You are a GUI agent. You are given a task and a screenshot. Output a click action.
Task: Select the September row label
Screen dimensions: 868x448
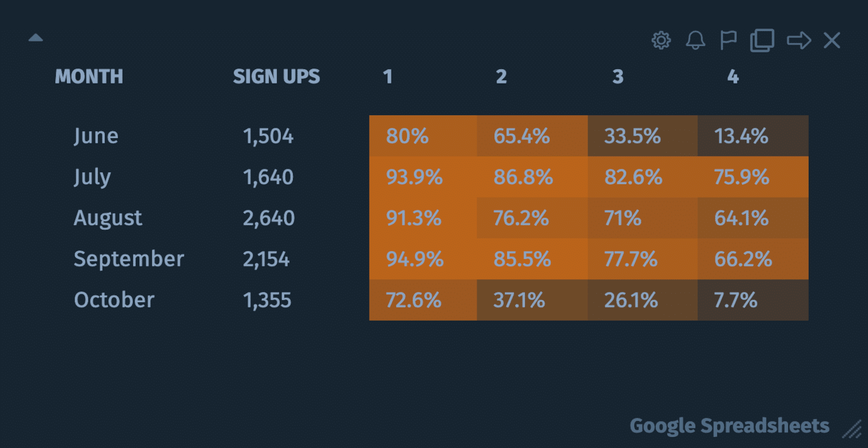(129, 259)
